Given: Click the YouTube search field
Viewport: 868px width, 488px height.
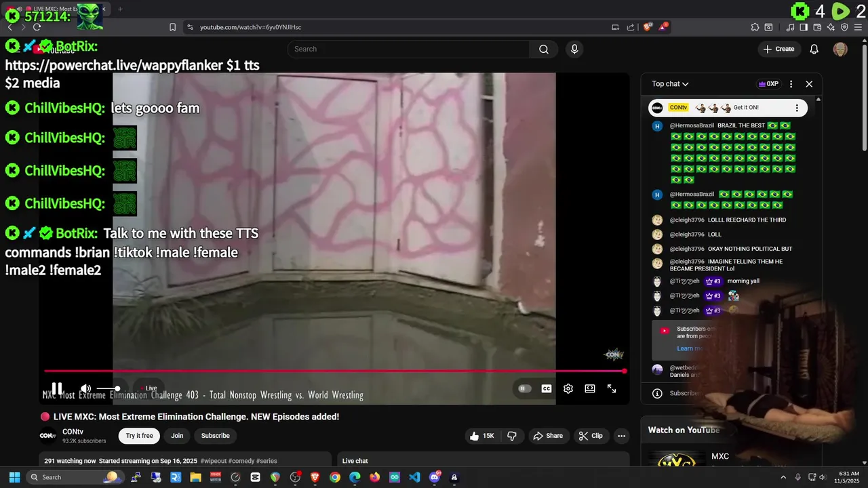Looking at the screenshot, I should point(409,49).
